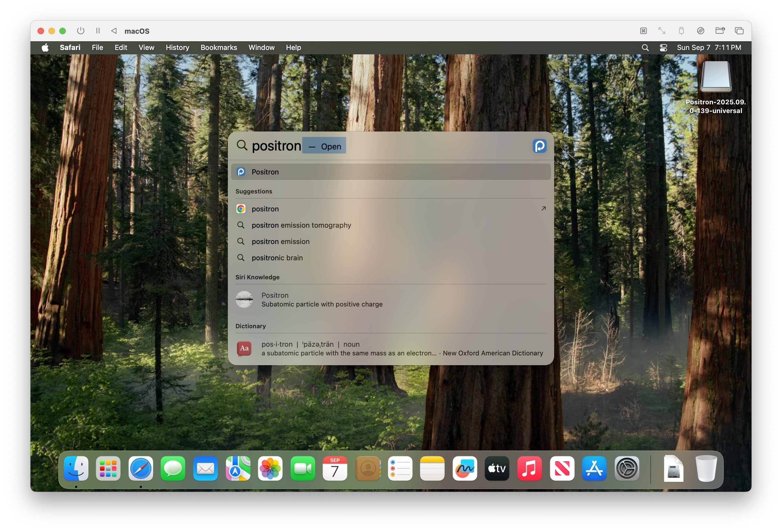Click the Siri Knowledge Positron thumbnail image

pos(244,299)
